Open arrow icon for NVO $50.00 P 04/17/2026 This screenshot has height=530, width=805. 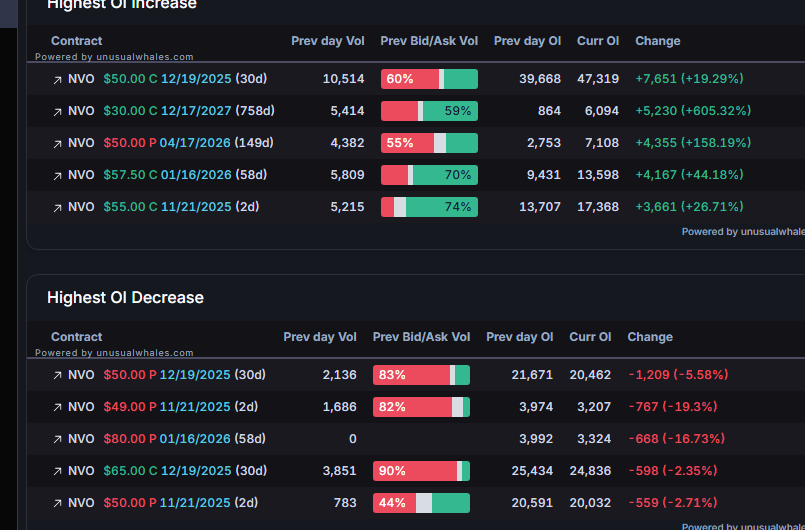coord(57,143)
